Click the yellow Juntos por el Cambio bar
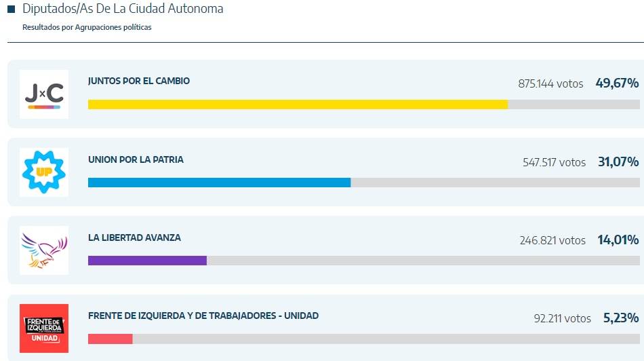644x361 pixels. tap(298, 104)
